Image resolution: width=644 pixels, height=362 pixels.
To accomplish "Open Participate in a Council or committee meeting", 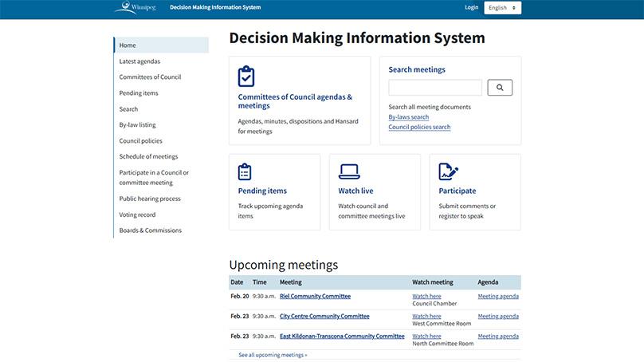I will [154, 178].
